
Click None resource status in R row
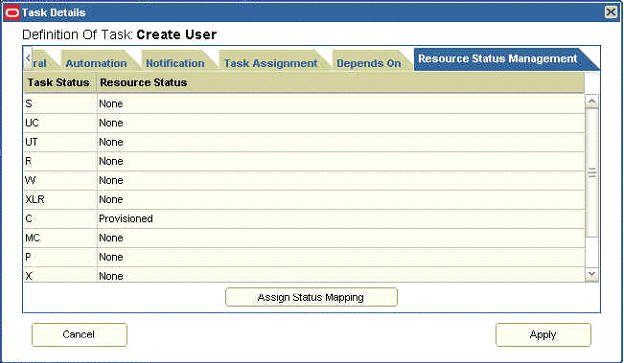341,161
